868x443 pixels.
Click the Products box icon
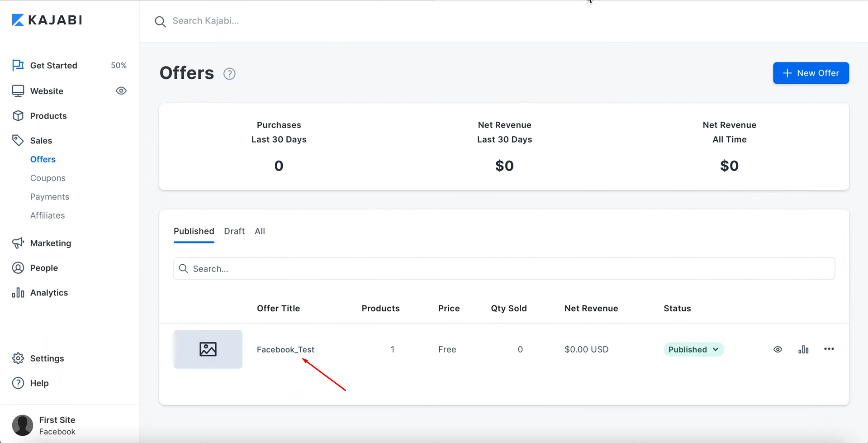click(x=18, y=116)
